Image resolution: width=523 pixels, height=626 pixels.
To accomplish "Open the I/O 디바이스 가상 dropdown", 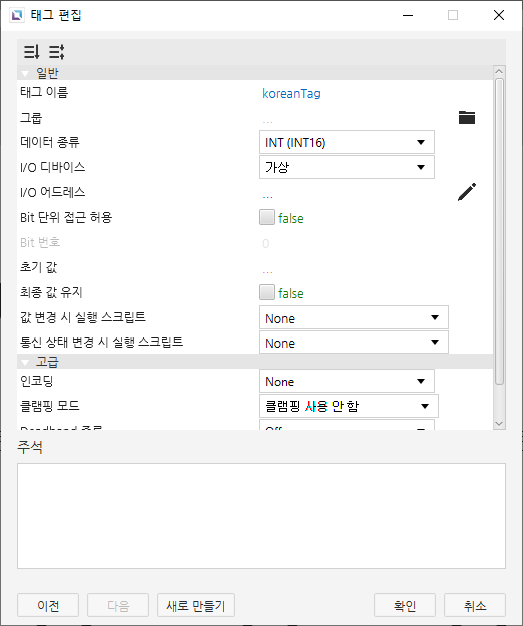I will coord(347,167).
